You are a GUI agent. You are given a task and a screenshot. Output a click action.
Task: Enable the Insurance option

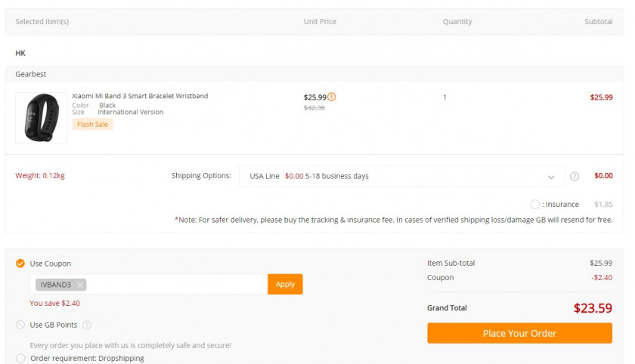[x=535, y=205]
